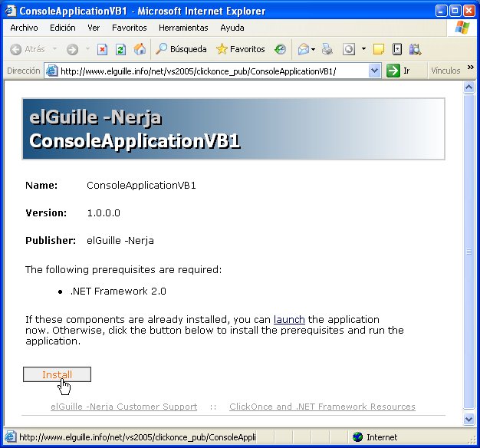The image size is (480, 448).
Task: Open the Ver menu
Action: 94,28
